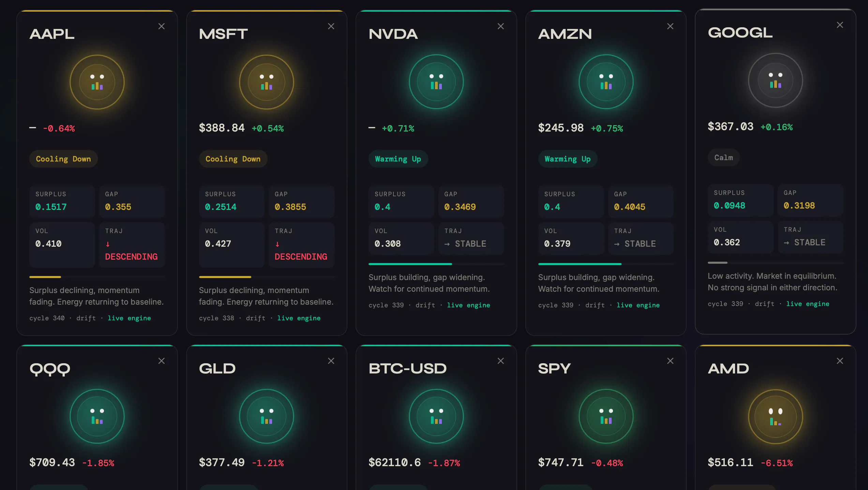Click the NVDA Warming Up status badge
868x490 pixels.
(x=398, y=159)
